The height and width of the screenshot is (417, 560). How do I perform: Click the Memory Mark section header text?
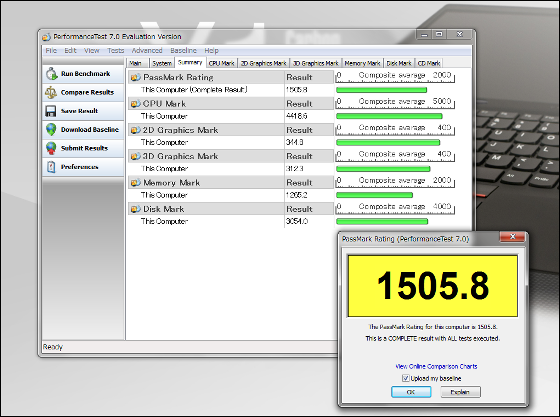[171, 182]
